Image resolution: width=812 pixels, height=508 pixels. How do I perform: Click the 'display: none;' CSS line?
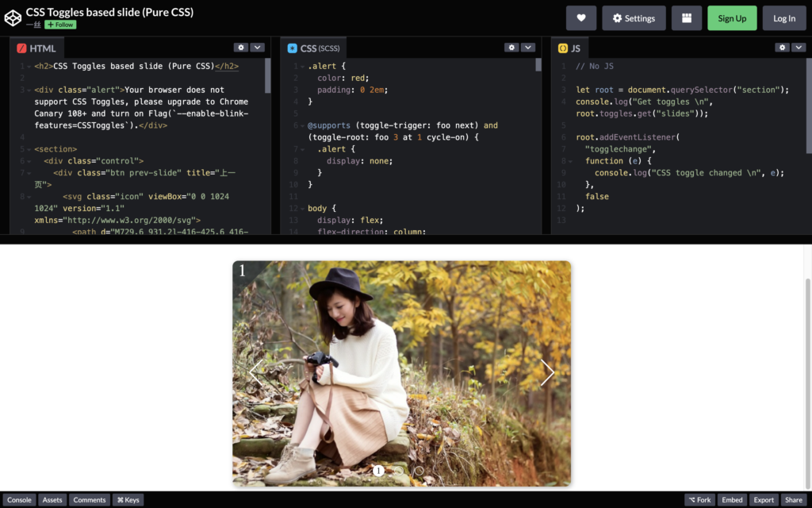click(360, 161)
